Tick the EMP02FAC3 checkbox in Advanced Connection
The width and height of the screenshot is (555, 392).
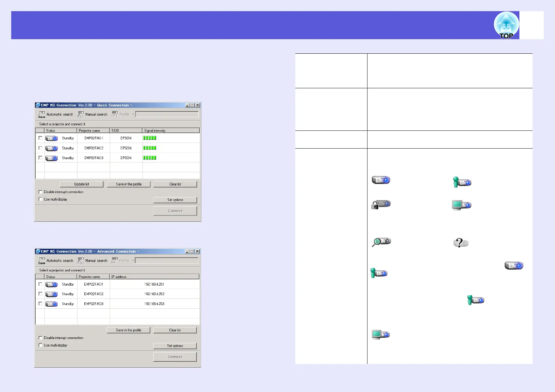click(40, 304)
